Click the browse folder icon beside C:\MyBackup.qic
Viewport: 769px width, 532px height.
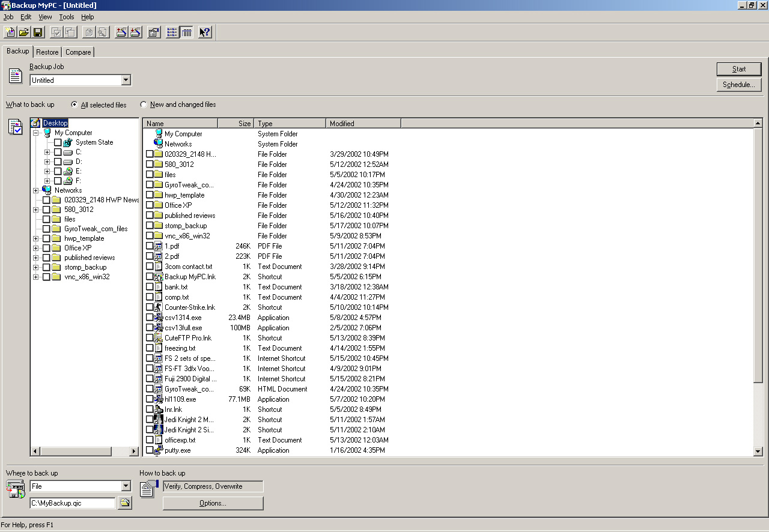pos(125,503)
